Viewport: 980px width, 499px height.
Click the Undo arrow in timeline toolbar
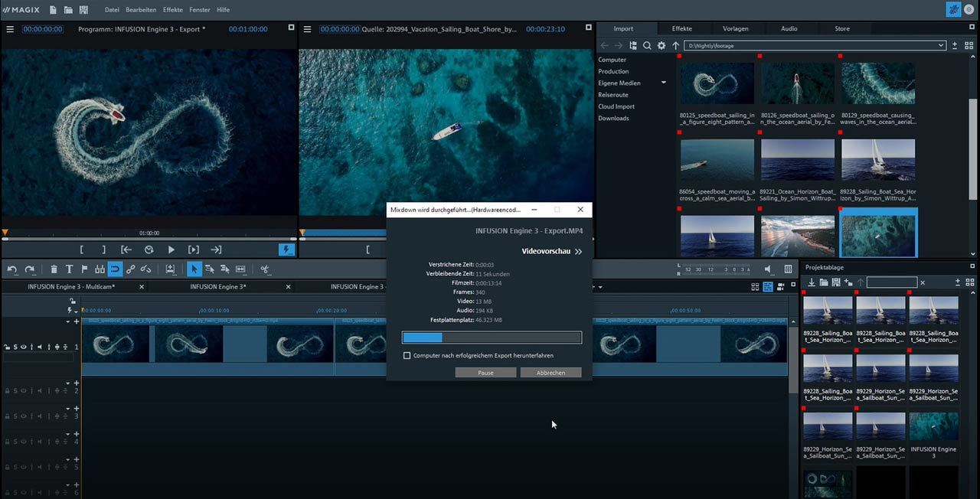(11, 269)
